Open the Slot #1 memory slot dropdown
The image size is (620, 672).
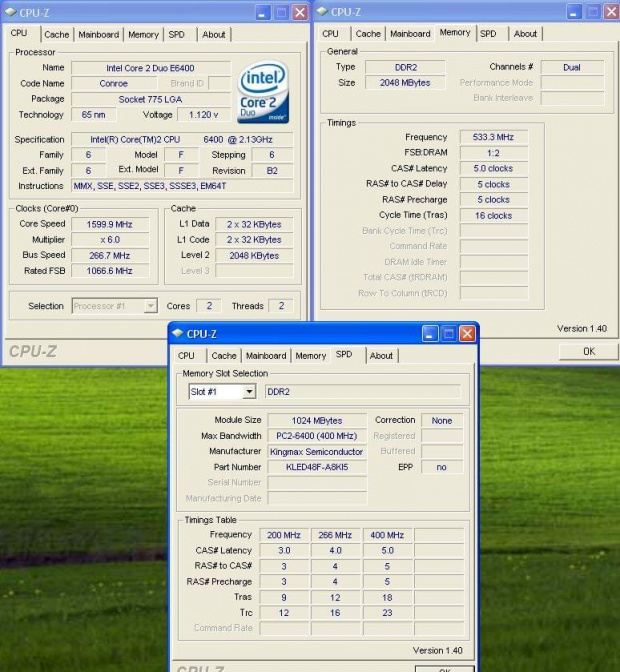249,392
